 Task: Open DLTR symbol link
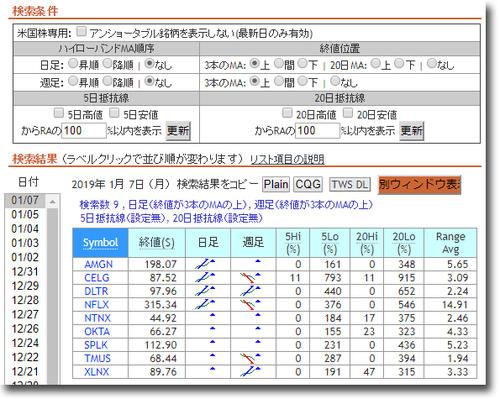(96, 291)
